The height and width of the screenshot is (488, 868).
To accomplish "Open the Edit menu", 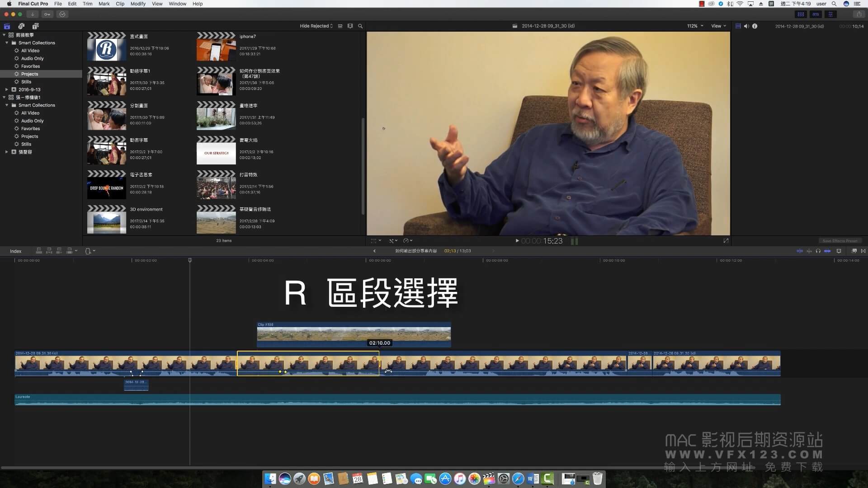I will (72, 4).
